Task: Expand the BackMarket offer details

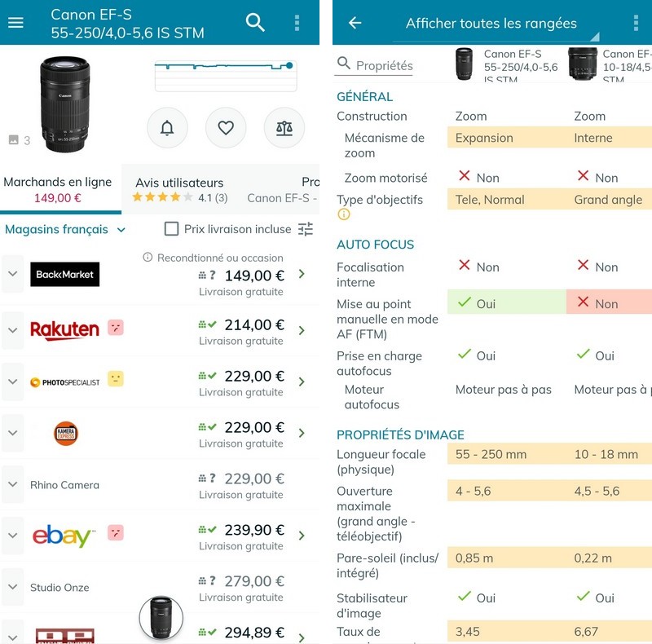Action: point(13,274)
